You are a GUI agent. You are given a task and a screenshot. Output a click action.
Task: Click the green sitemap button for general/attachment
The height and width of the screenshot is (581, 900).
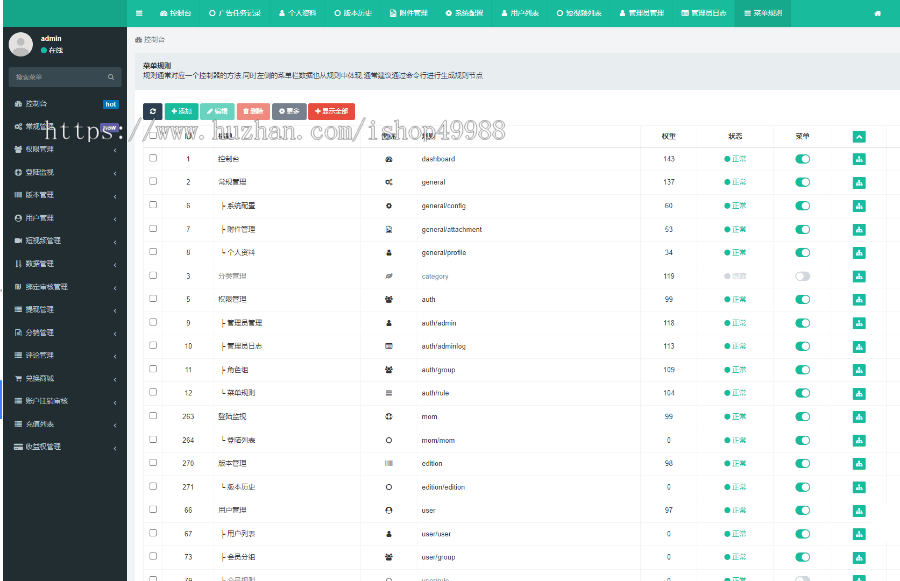point(859,230)
